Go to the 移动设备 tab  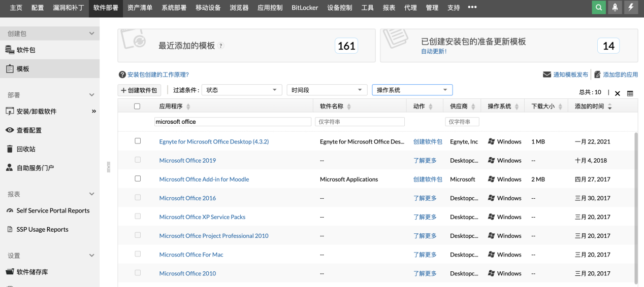tap(208, 8)
